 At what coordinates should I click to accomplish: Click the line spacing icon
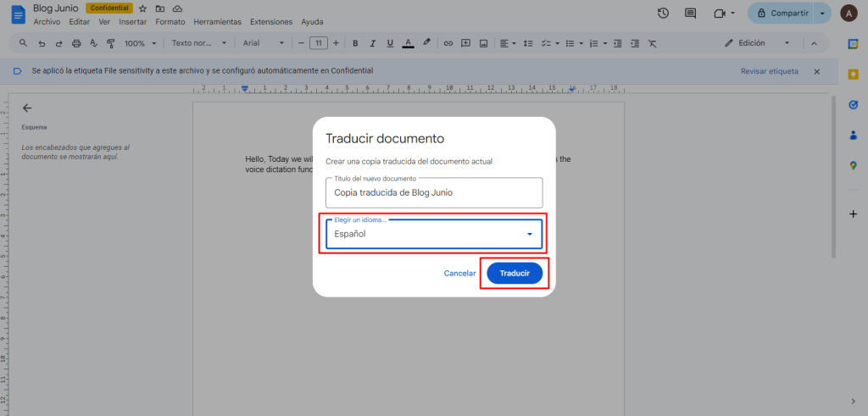(x=528, y=43)
